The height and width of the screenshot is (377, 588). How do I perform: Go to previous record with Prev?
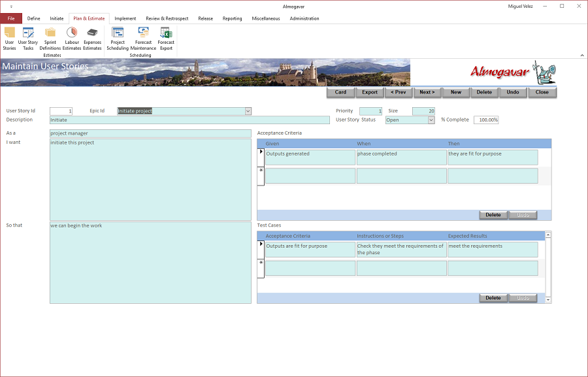[x=399, y=92]
